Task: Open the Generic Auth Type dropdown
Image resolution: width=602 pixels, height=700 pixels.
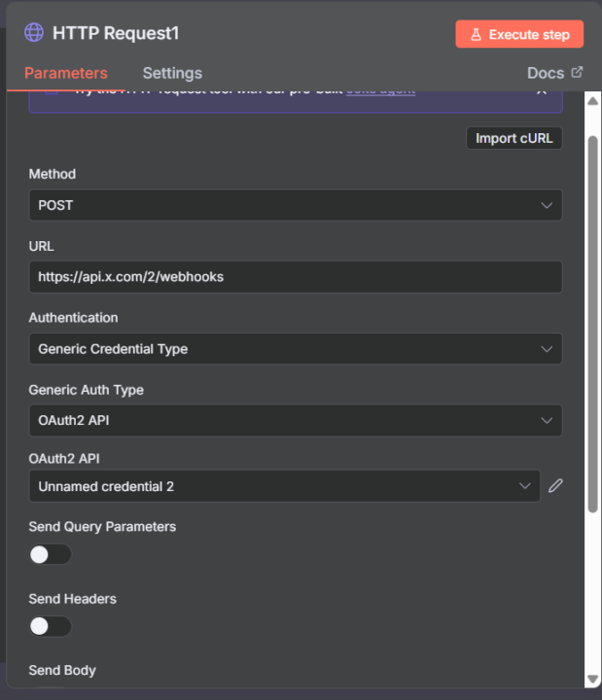Action: point(295,421)
